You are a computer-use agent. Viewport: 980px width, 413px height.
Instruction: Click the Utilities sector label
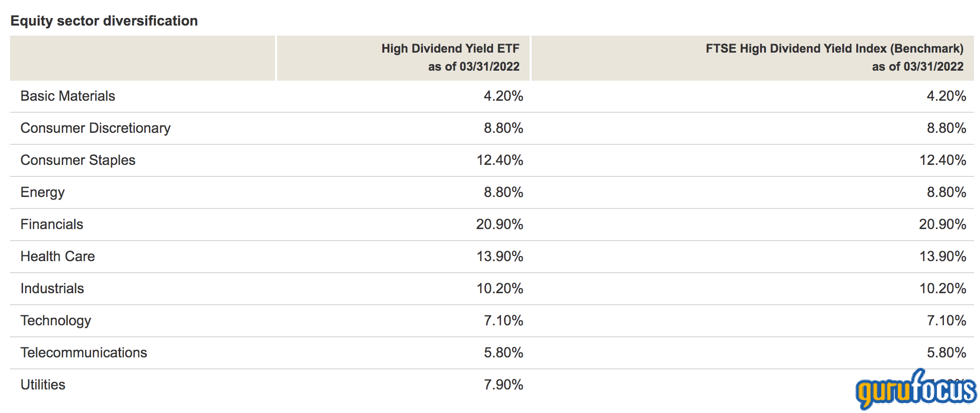coord(43,385)
